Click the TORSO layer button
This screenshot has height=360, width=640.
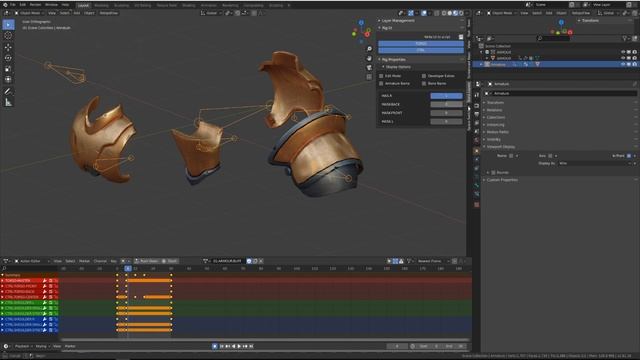(x=421, y=43)
